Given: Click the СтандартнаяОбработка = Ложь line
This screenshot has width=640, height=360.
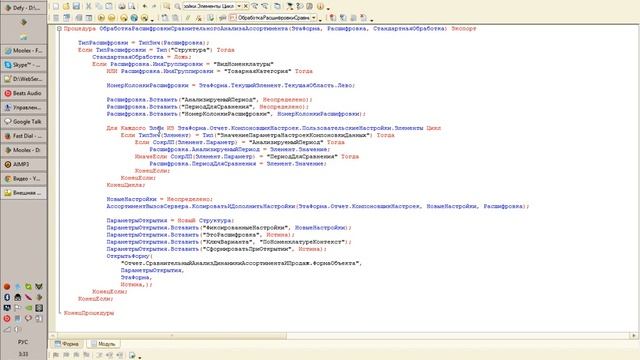Looking at the screenshot, I should (x=142, y=57).
